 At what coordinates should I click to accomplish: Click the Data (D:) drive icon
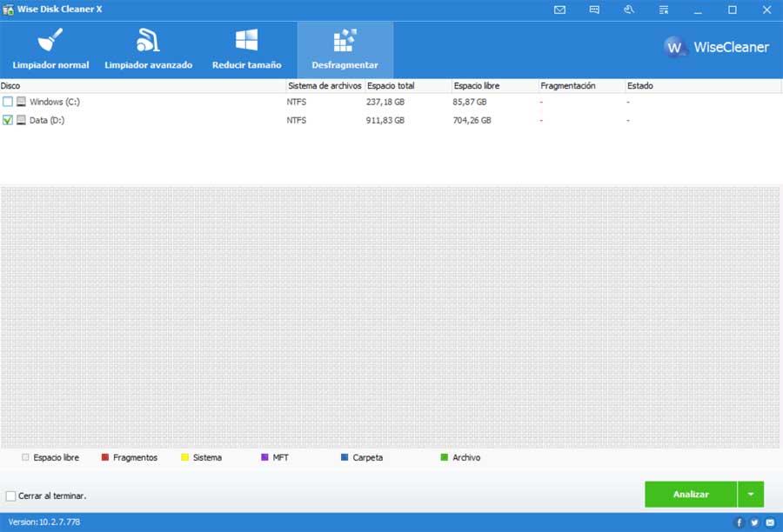21,120
